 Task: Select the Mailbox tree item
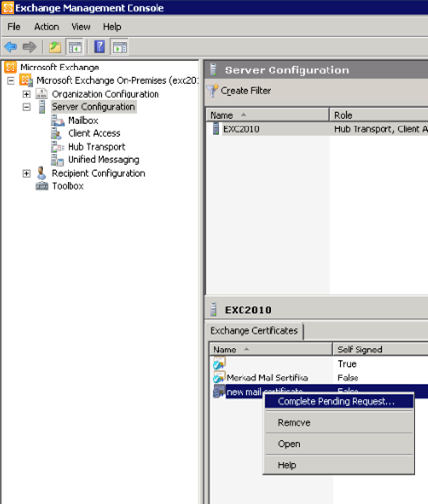(x=83, y=121)
